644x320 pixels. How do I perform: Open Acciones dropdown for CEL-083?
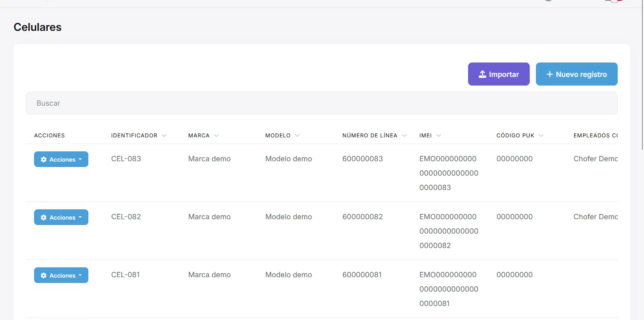coord(61,159)
